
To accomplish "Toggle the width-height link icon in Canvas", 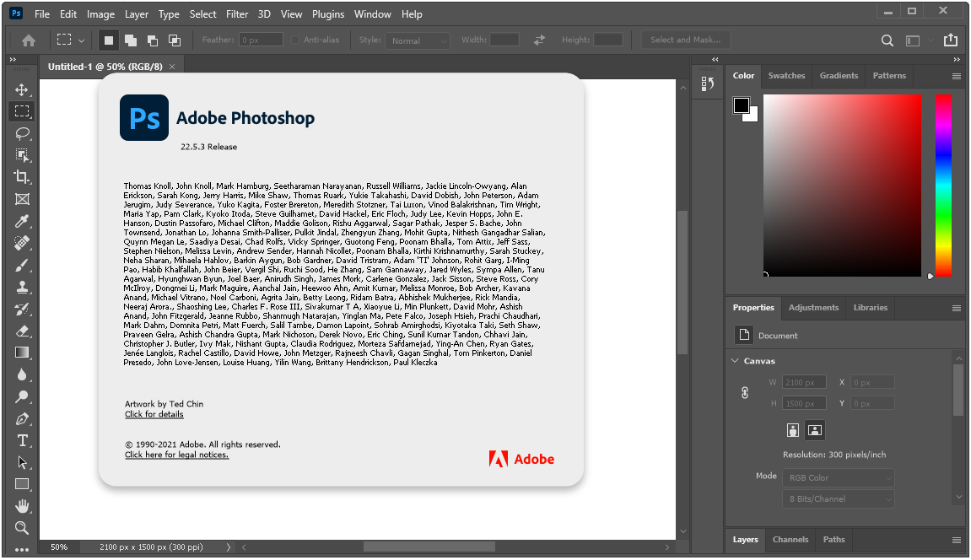I will 745,393.
